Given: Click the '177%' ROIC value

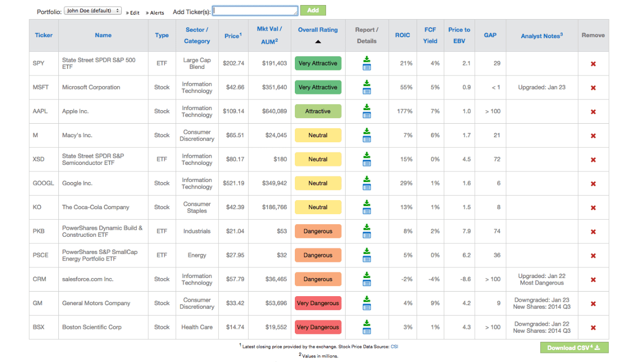Looking at the screenshot, I should click(405, 112).
